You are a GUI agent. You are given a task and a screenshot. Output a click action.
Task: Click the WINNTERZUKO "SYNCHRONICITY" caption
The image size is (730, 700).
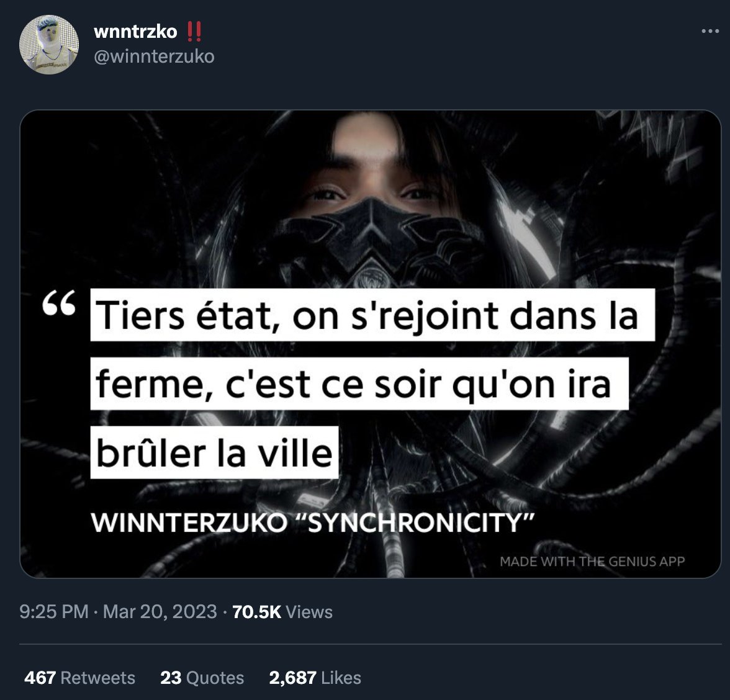pyautogui.click(x=313, y=523)
